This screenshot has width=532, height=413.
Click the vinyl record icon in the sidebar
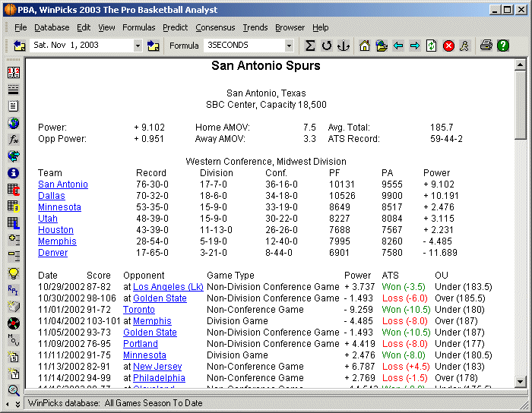point(14,323)
